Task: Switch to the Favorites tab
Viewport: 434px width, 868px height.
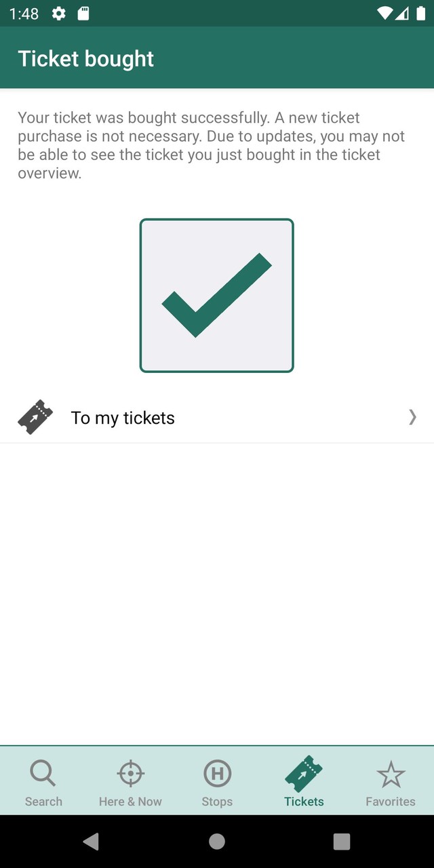Action: tap(390, 781)
